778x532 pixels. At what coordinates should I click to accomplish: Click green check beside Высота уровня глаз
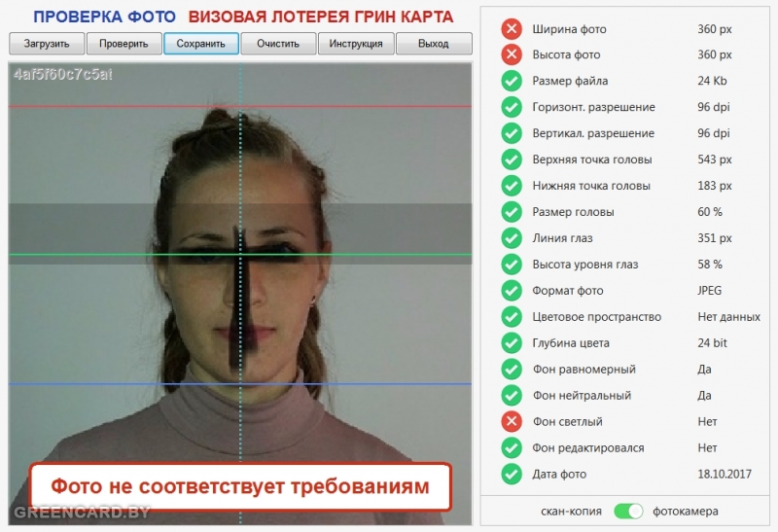[512, 265]
